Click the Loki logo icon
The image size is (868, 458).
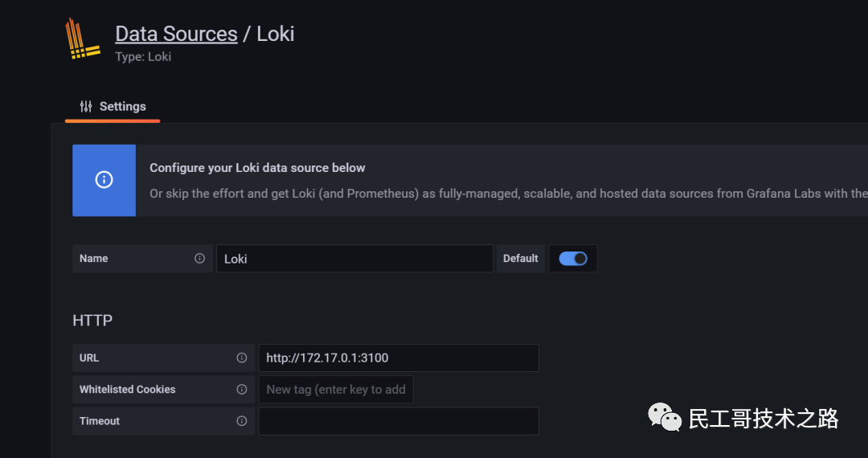[x=82, y=40]
